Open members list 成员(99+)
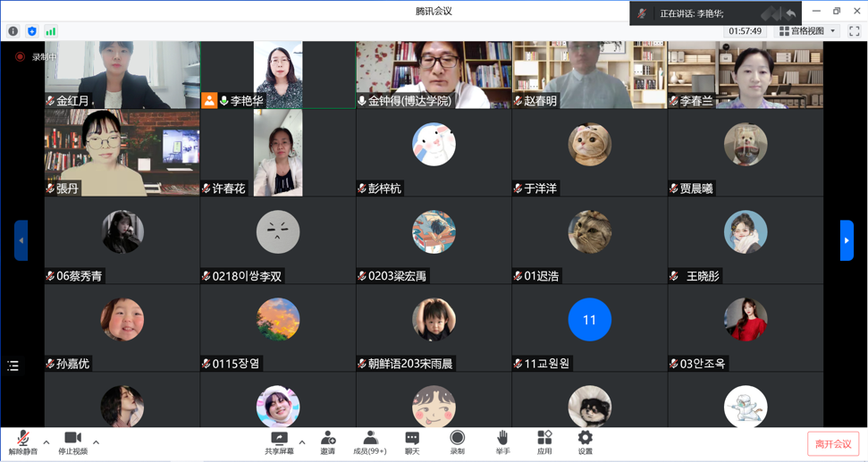 coord(370,441)
